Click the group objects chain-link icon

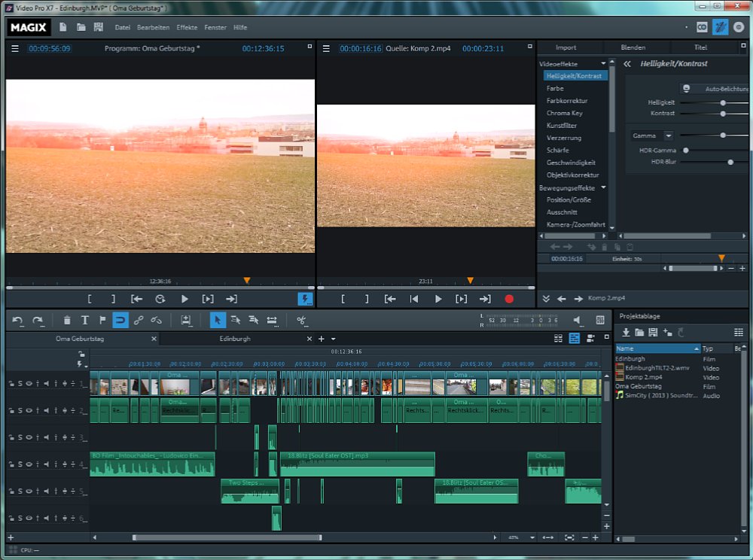(x=139, y=320)
